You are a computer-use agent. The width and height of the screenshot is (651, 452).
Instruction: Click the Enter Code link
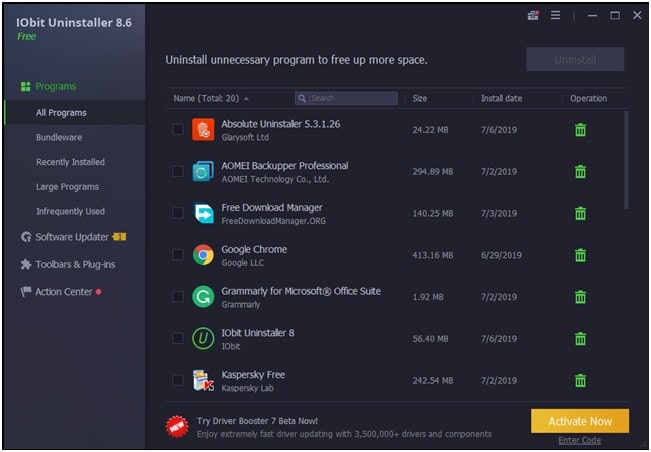pyautogui.click(x=580, y=440)
